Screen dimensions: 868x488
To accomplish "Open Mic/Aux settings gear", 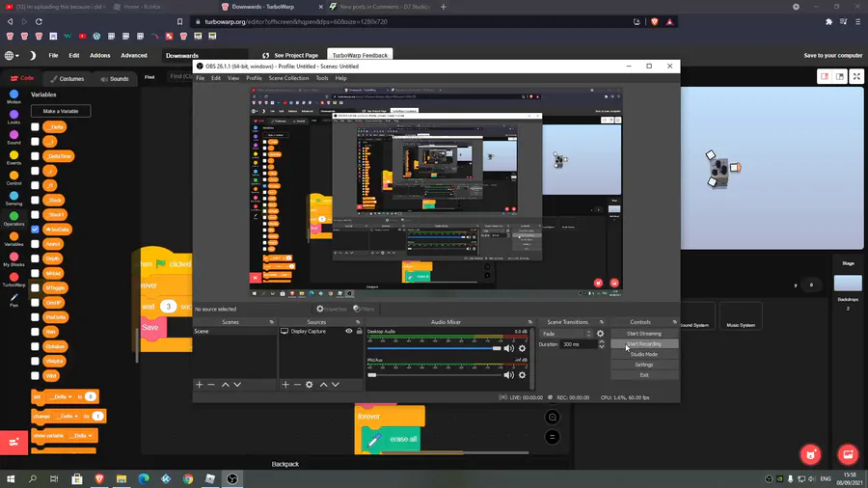I will coord(522,375).
